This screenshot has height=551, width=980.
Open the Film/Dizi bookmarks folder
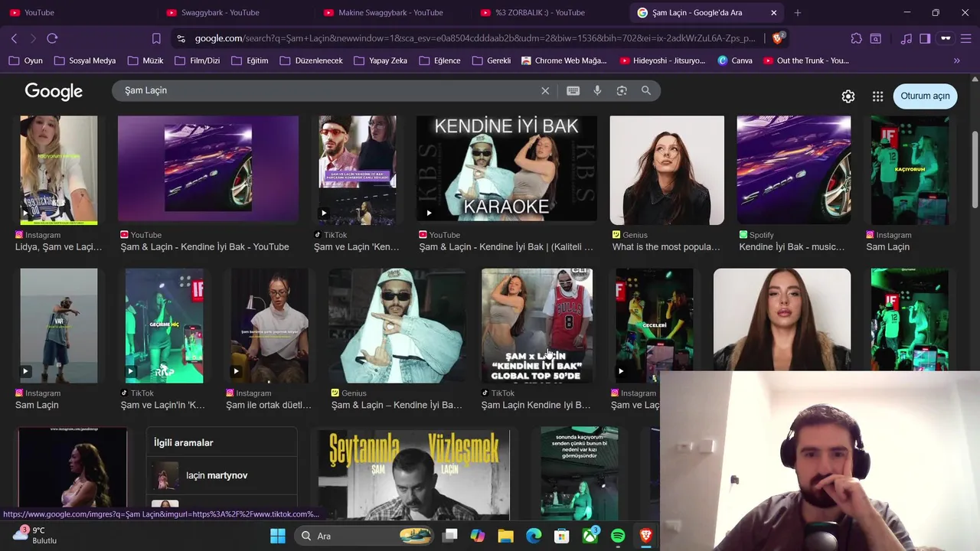(197, 60)
